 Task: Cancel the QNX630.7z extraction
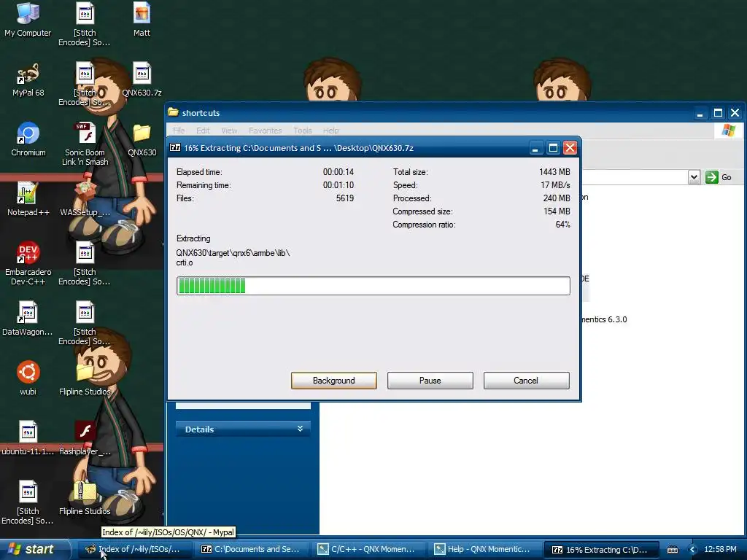tap(526, 381)
